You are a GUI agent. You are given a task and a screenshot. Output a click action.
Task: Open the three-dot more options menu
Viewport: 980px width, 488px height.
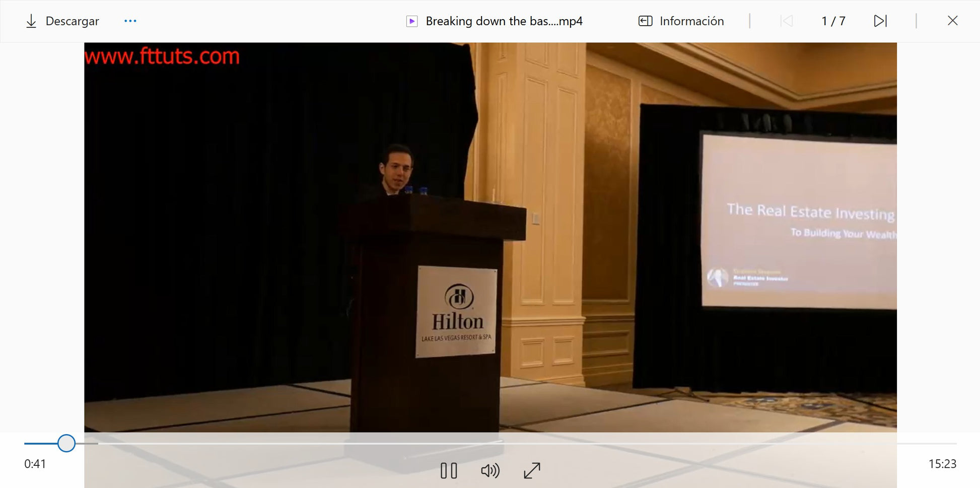[130, 21]
